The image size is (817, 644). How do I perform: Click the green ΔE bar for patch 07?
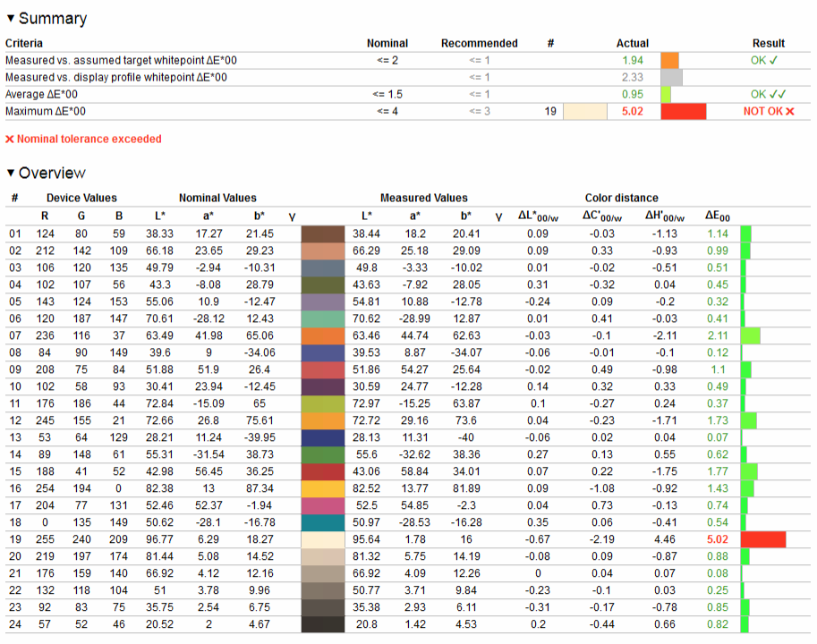click(750, 335)
